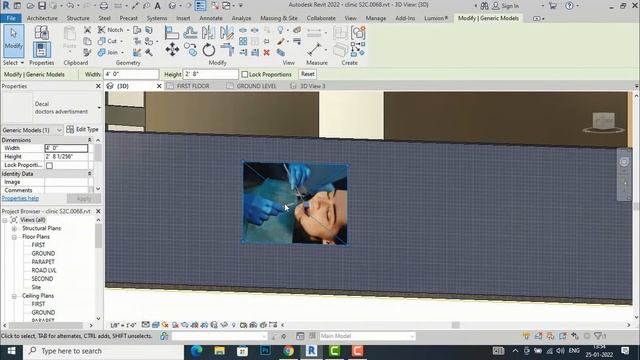Screen dimensions: 640x360
Task: Open Revit from the Windows taskbar
Action: [x=311, y=351]
